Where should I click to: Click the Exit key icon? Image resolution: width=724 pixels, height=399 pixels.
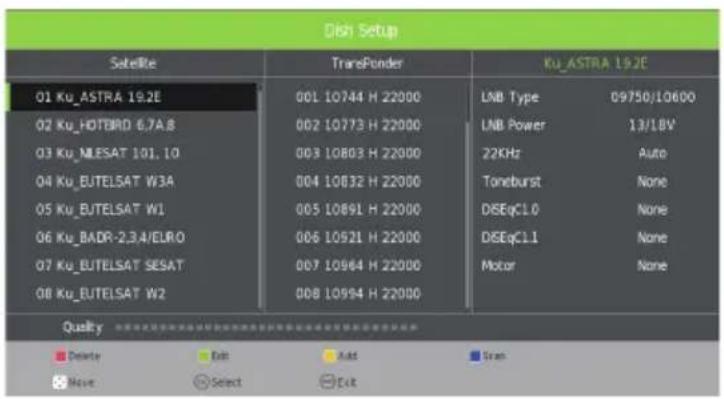click(327, 382)
